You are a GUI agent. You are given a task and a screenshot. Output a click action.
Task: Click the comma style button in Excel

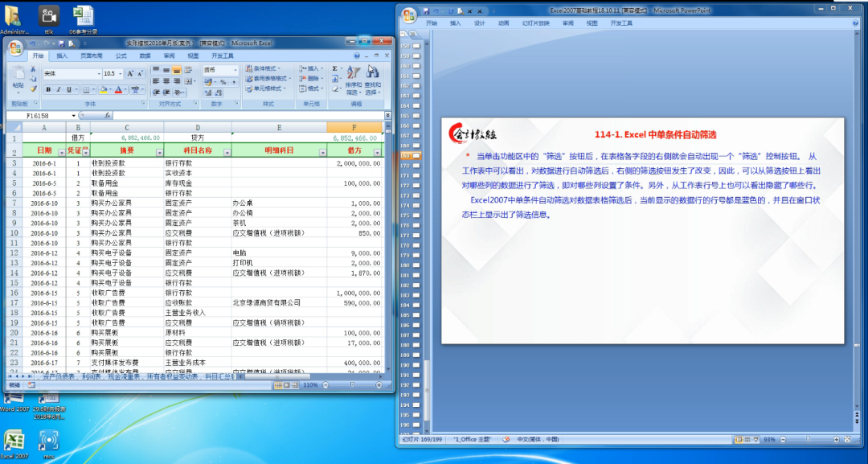tap(234, 82)
